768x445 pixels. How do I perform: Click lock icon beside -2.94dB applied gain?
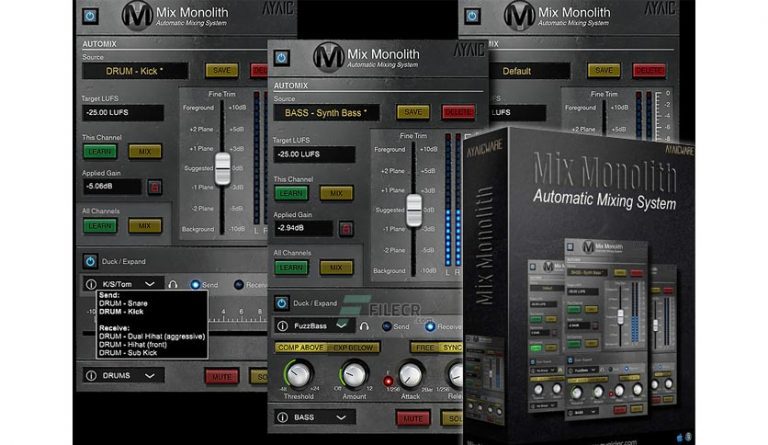(345, 228)
